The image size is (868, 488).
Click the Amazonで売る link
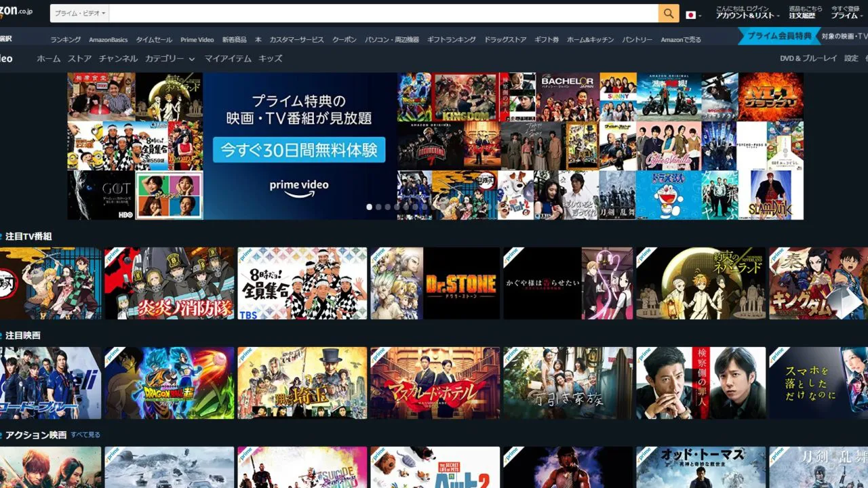pyautogui.click(x=679, y=39)
